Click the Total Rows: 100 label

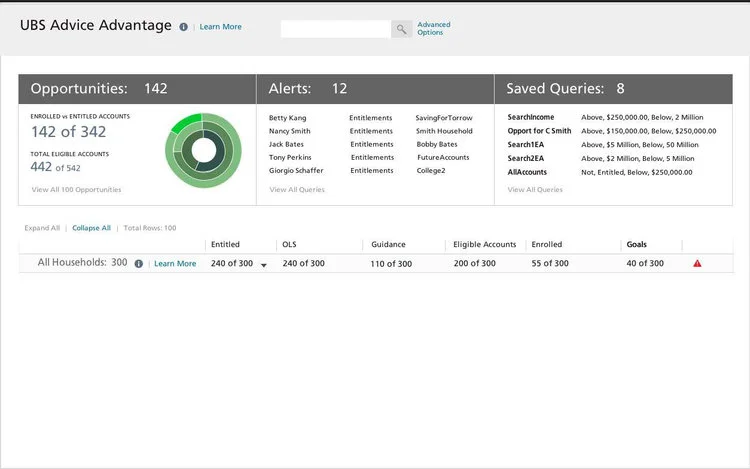click(150, 228)
